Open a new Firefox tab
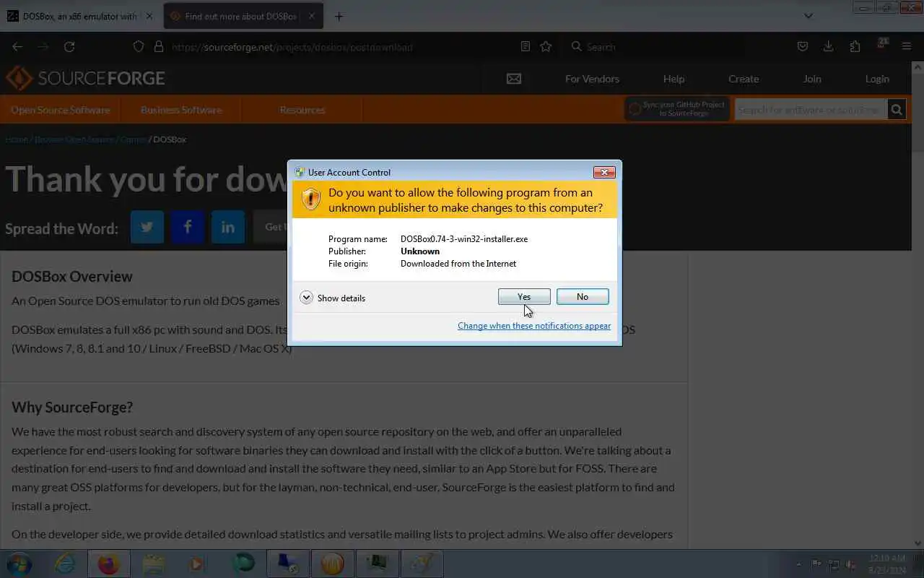 point(339,16)
